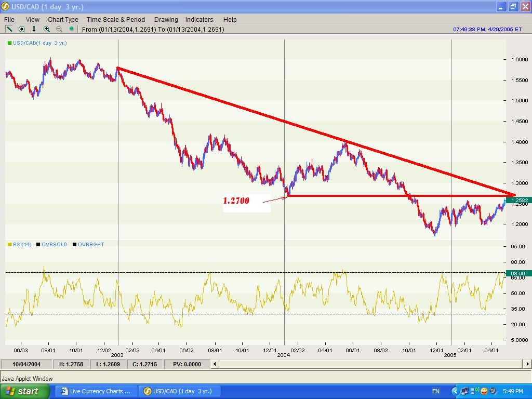532x399 pixels.
Task: Click the current price tag 1.2582
Action: tap(519, 200)
